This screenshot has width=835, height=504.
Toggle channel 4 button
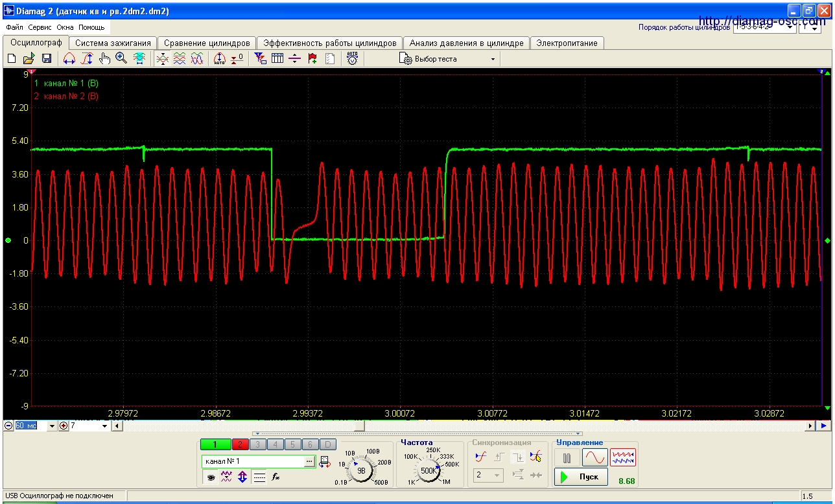tap(276, 444)
